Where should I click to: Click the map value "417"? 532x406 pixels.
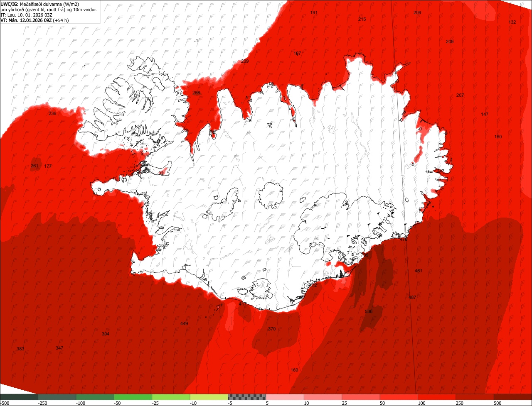243,304
